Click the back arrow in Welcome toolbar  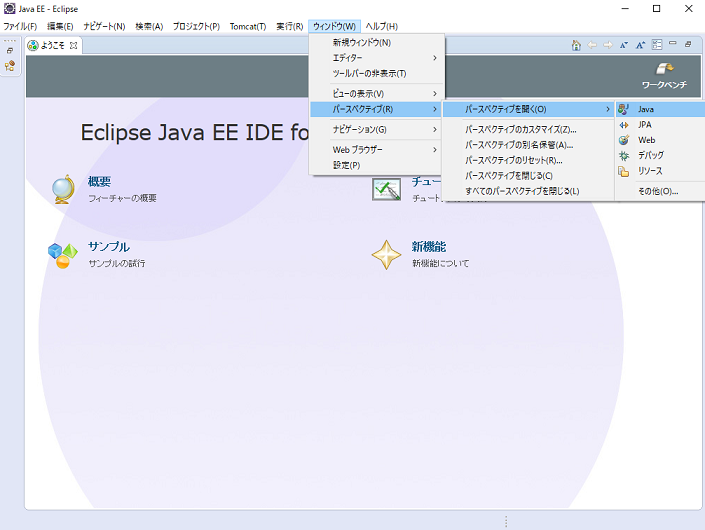[592, 45]
